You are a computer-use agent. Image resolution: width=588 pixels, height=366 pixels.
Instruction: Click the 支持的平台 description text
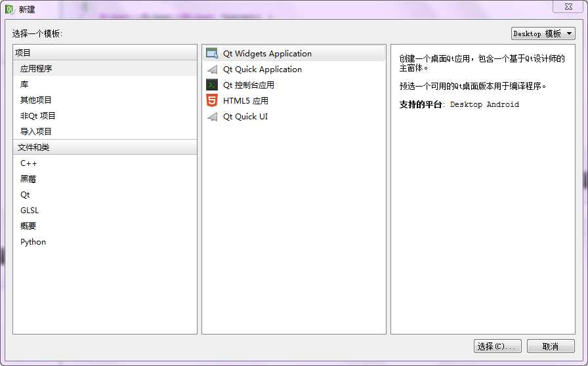tap(459, 105)
